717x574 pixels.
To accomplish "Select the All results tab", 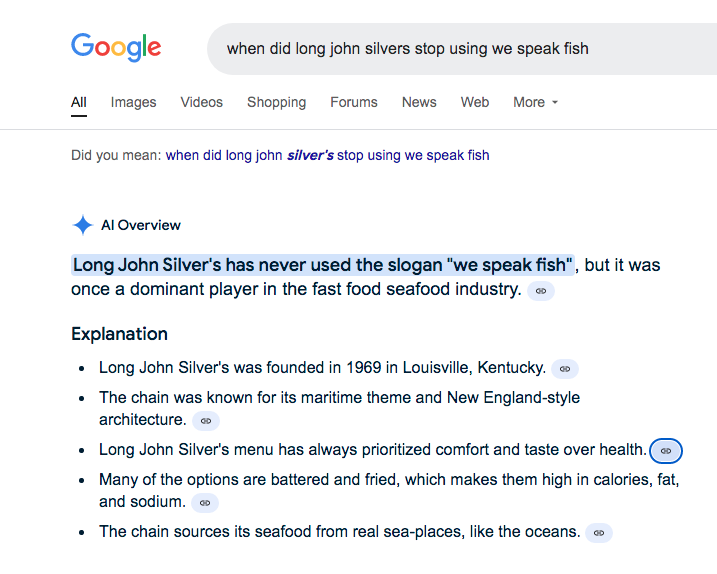I will click(x=79, y=102).
